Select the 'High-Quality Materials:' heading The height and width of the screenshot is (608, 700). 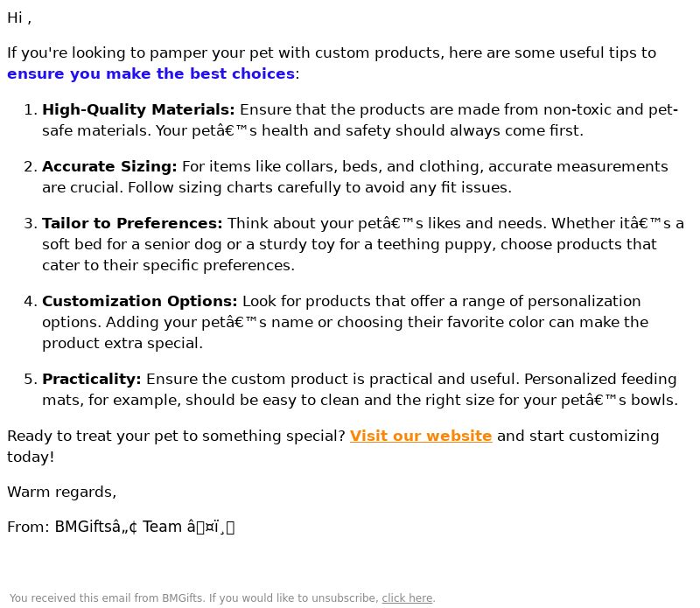(x=138, y=110)
